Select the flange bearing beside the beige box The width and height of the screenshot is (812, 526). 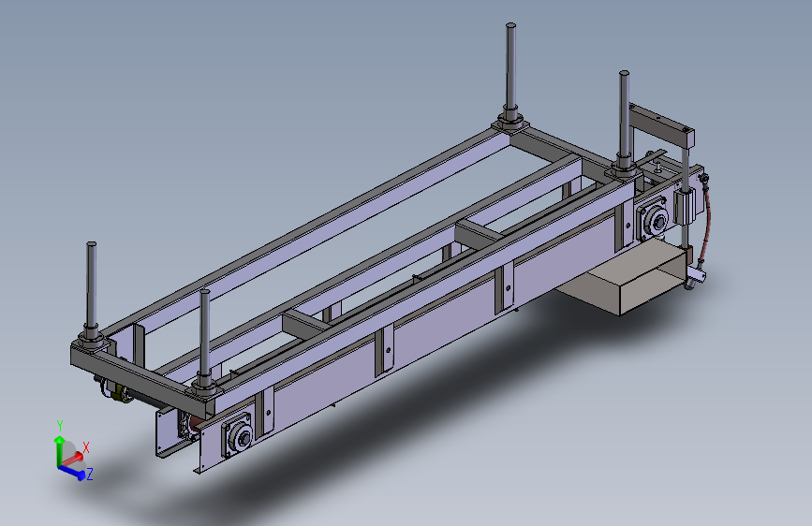point(655,221)
